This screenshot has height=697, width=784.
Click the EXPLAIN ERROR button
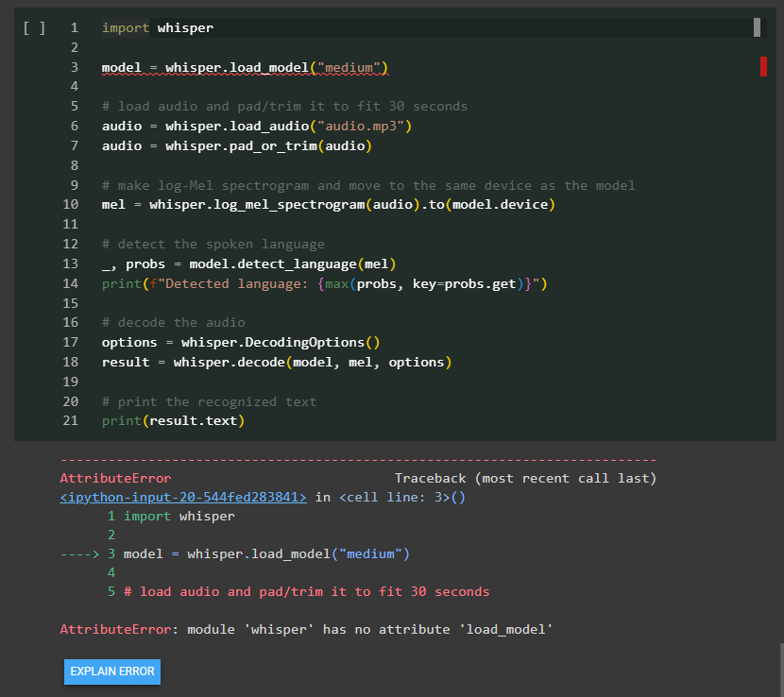112,671
